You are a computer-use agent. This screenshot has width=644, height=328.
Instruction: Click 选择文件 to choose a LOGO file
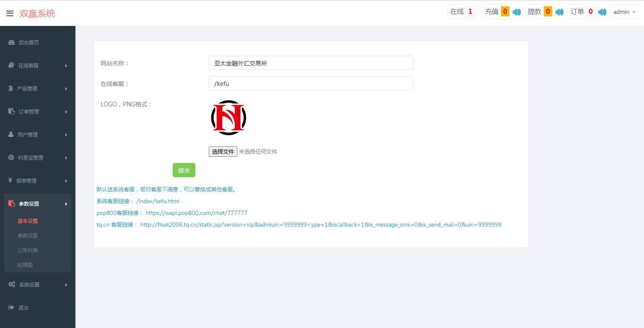coord(223,151)
